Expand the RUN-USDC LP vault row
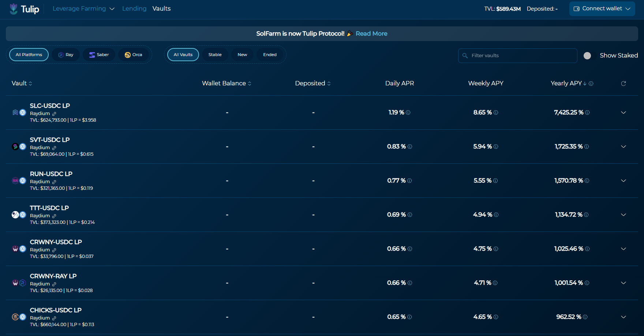 [x=624, y=181]
